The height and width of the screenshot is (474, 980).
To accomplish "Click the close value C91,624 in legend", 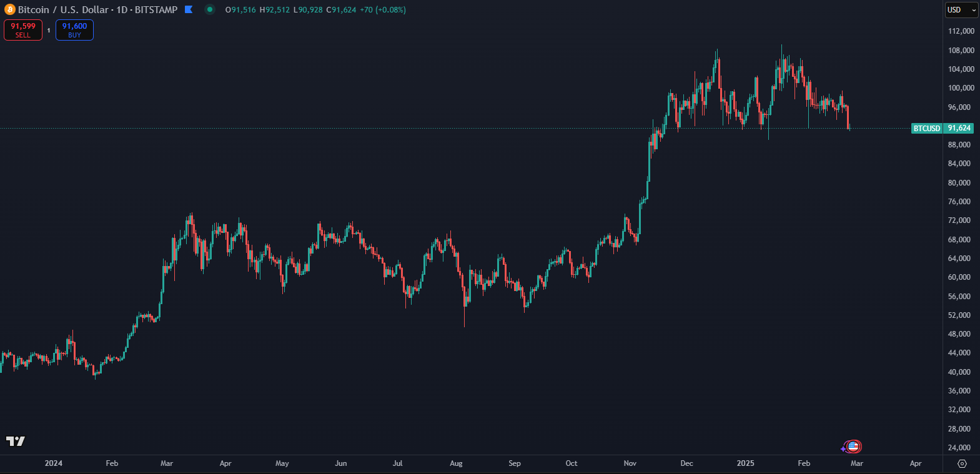I will tap(341, 9).
